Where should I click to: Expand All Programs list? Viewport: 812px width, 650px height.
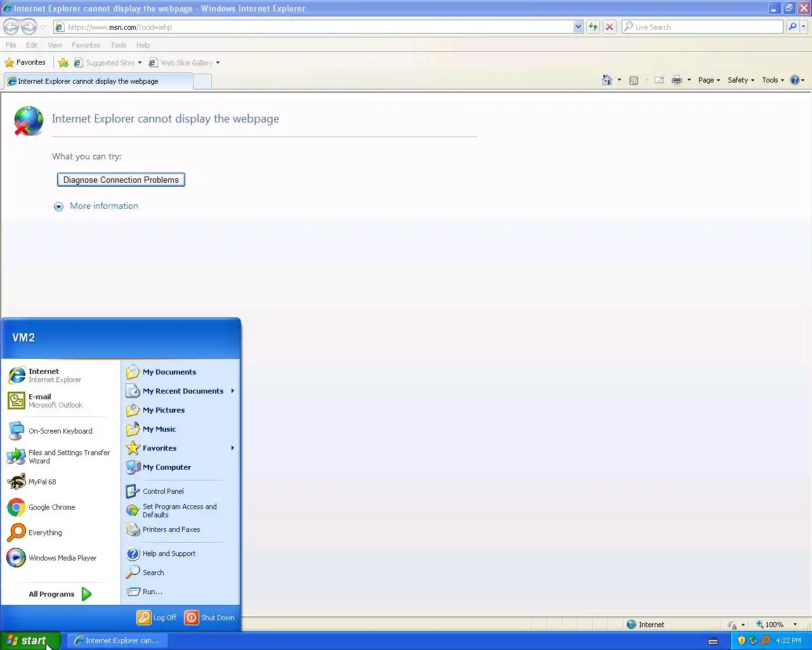pyautogui.click(x=60, y=594)
